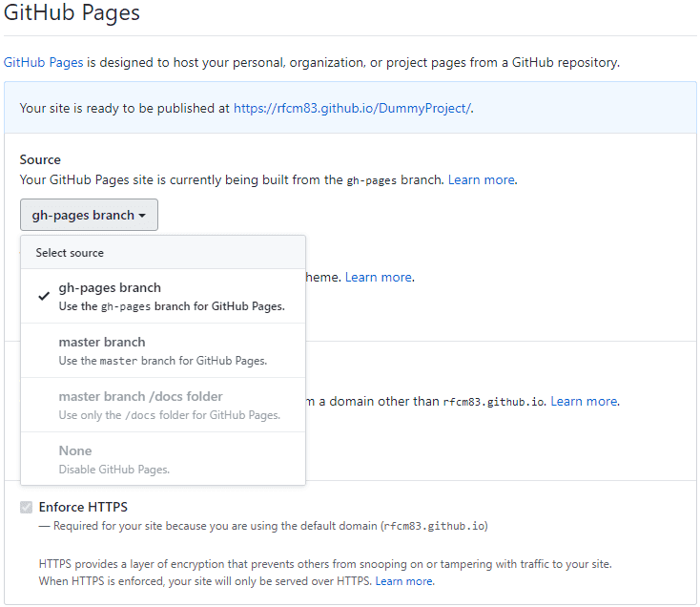Click 'Use only the /docs folder' description

[x=170, y=415]
